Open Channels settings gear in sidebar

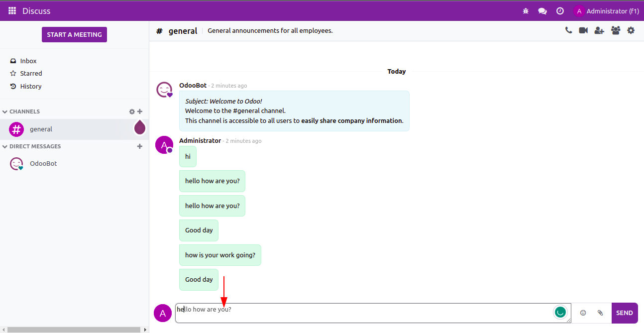click(132, 111)
